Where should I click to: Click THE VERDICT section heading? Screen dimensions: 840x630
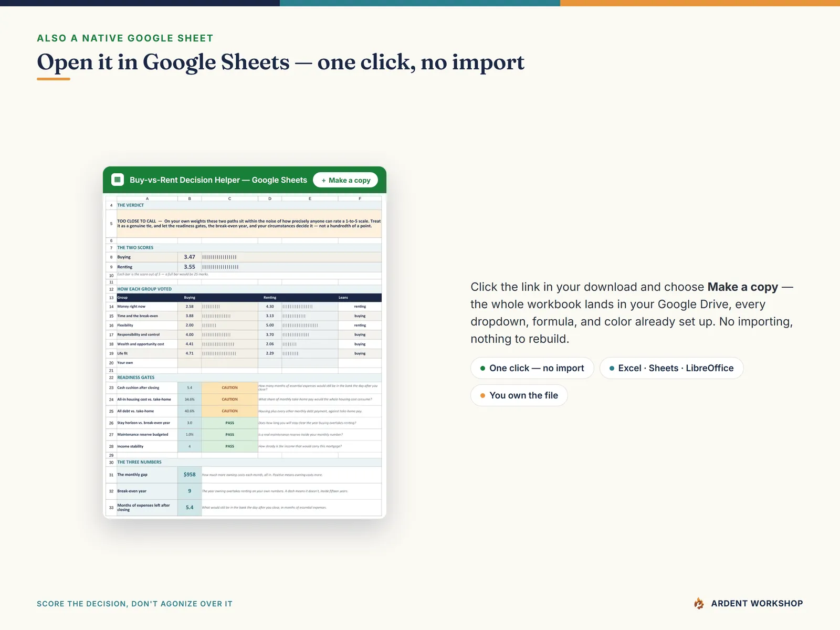coord(131,205)
